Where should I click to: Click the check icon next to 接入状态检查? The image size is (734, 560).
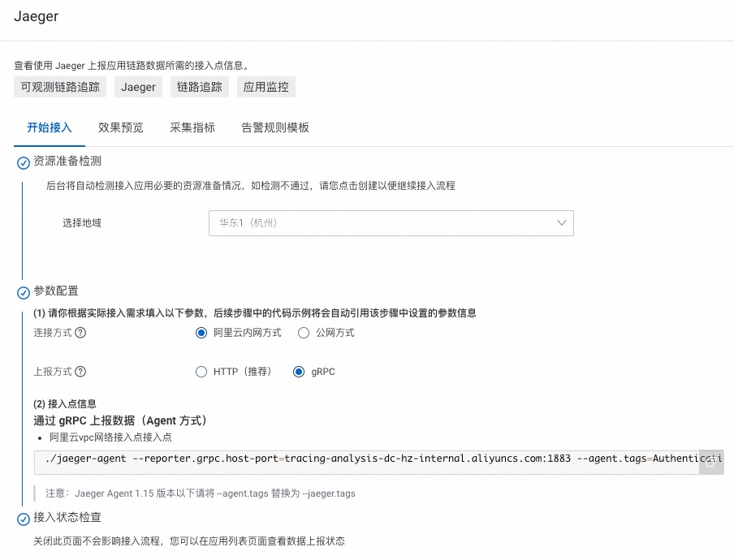click(24, 519)
